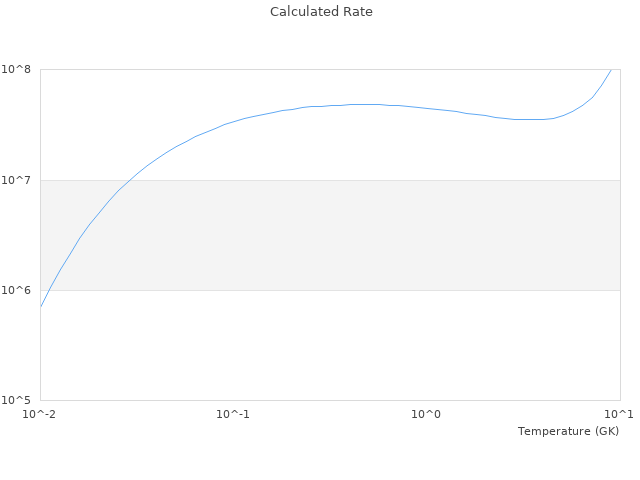Click the 10^5 y-axis tick label
The height and width of the screenshot is (480, 640).
pos(18,400)
